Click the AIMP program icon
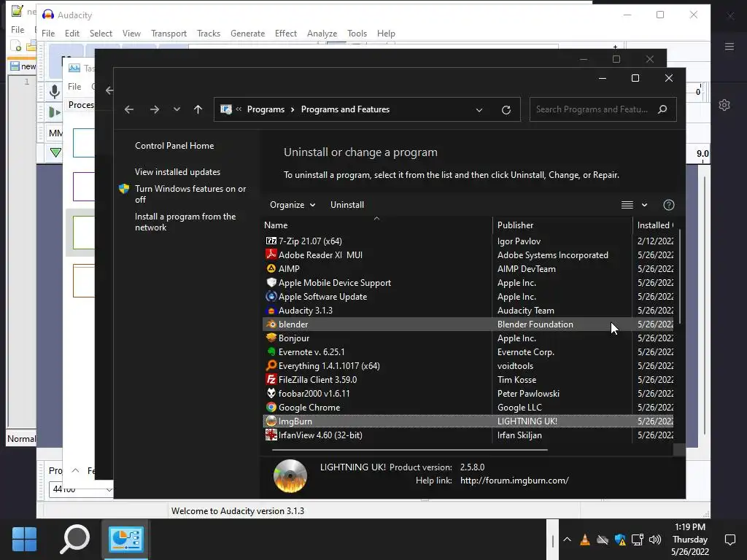 271,268
